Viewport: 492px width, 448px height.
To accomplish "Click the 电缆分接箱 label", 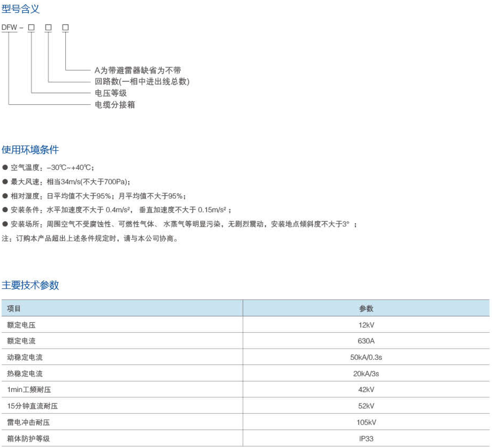I will tap(115, 104).
